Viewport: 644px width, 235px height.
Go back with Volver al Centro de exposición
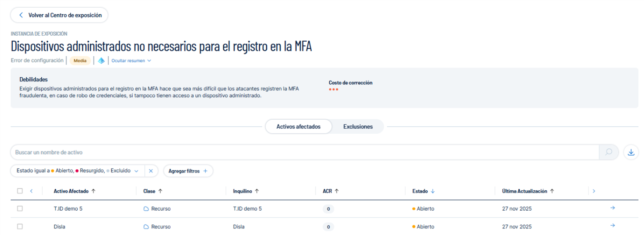point(59,15)
